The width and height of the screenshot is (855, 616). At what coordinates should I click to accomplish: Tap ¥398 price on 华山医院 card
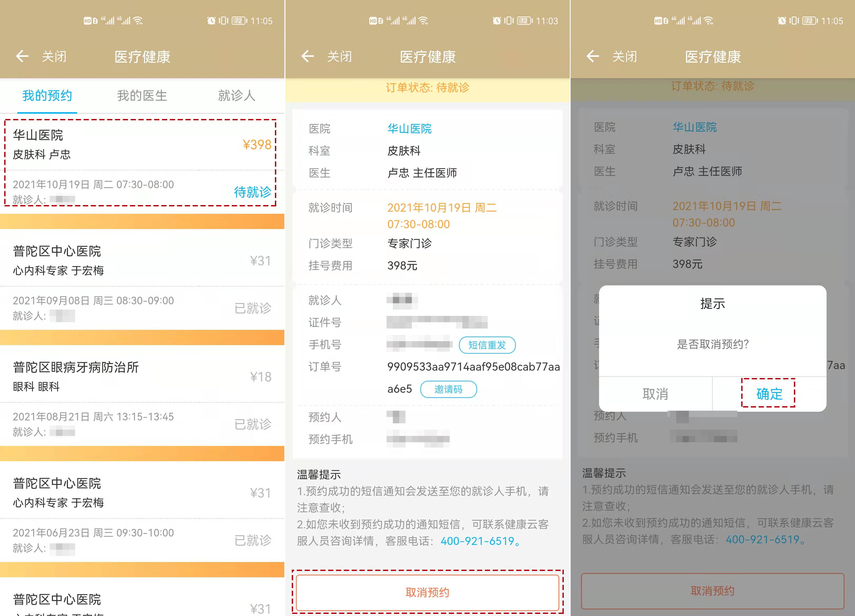[x=257, y=144]
